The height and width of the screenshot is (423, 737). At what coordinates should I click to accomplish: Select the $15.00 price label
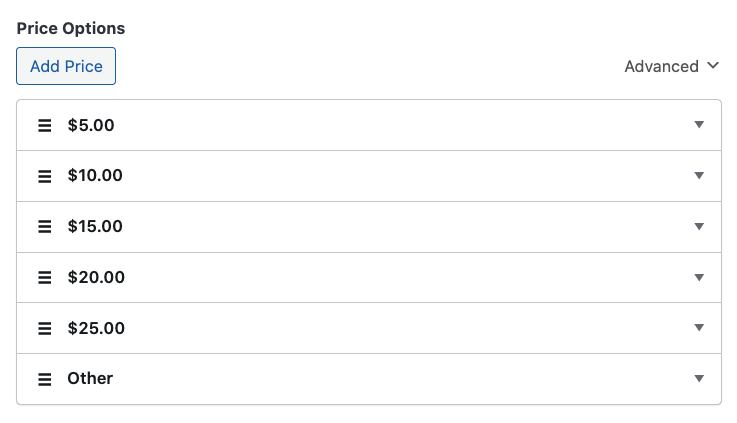coord(95,227)
